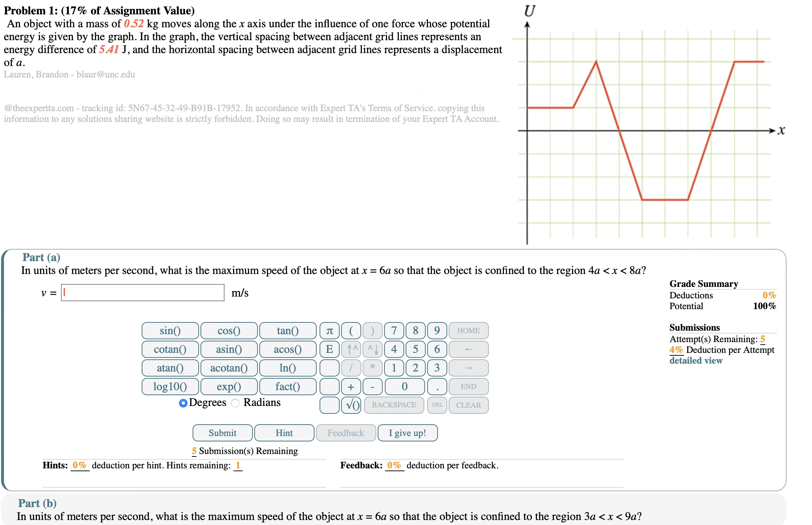812x525 pixels.
Task: Click the square root key on the calculator
Action: click(x=351, y=405)
